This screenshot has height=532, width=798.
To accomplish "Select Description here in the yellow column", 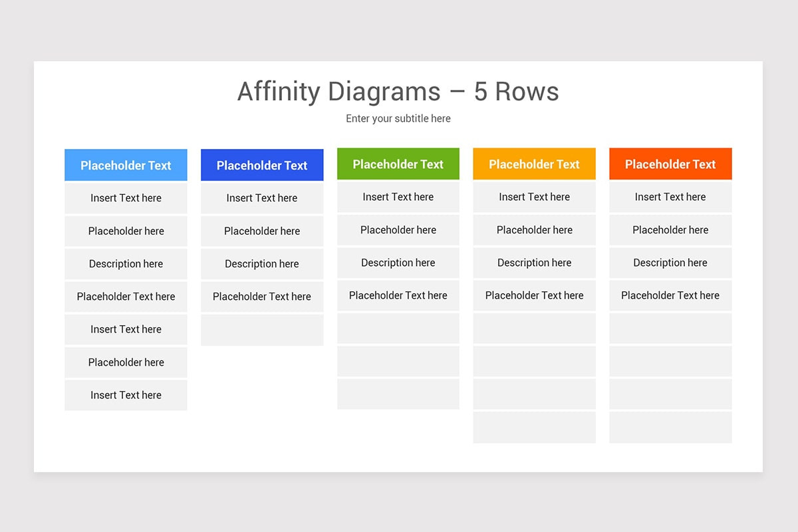I will (x=534, y=262).
